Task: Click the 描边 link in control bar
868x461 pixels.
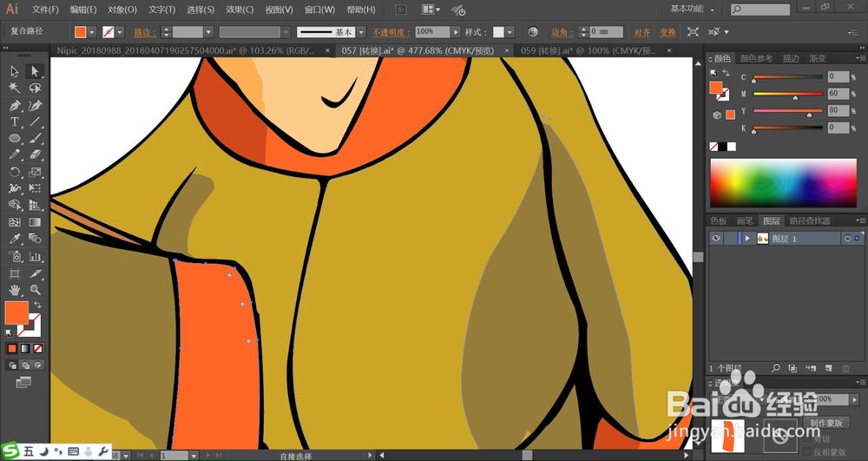Action: (145, 33)
